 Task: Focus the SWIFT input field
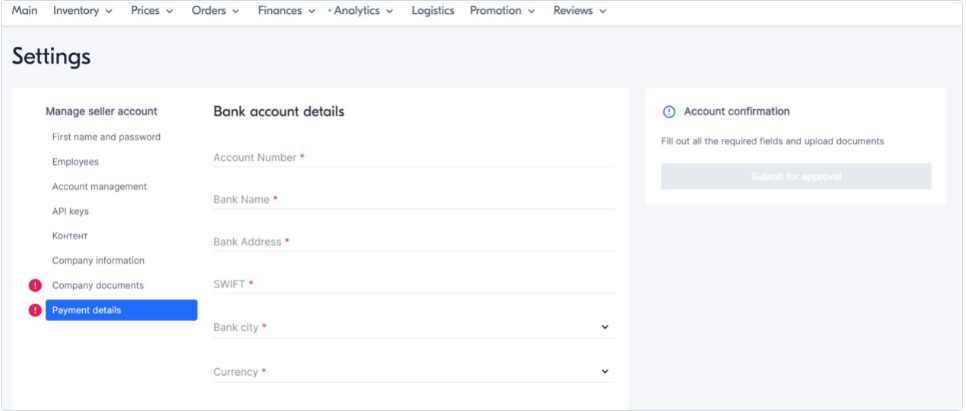click(x=413, y=284)
